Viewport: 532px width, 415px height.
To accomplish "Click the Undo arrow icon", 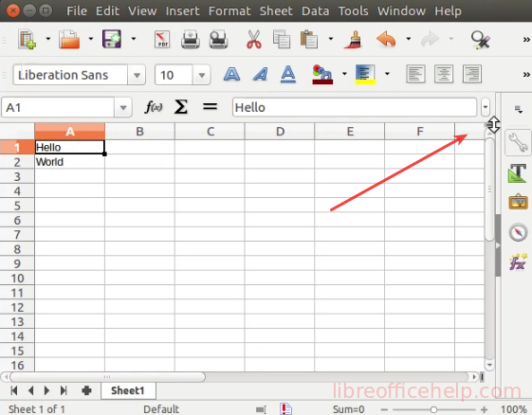I will 387,40.
